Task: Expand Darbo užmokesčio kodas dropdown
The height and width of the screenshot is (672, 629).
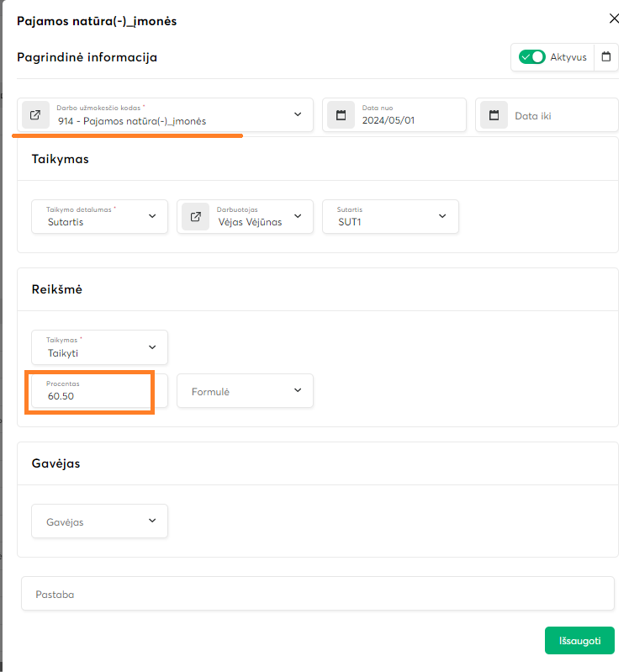Action: pyautogui.click(x=298, y=114)
